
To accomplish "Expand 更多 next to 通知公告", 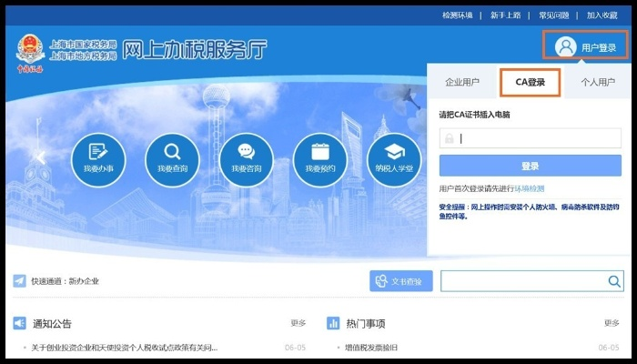I will pyautogui.click(x=298, y=323).
